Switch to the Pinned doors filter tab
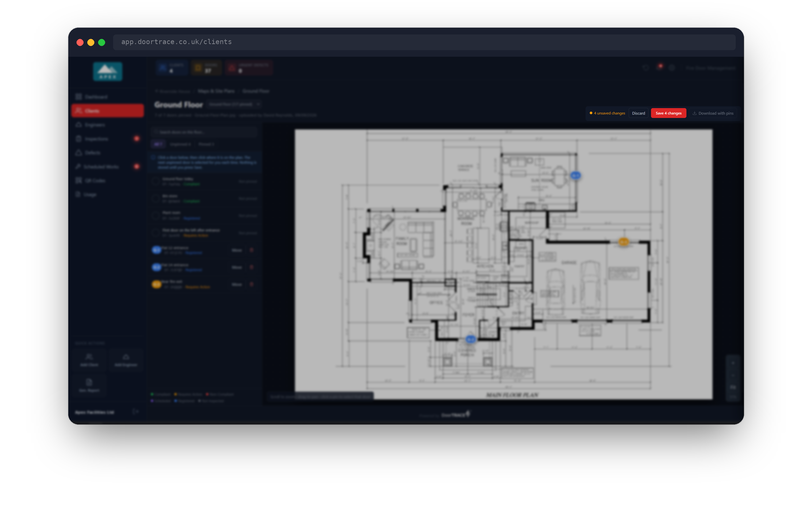The width and height of the screenshot is (812, 522). 206,144
